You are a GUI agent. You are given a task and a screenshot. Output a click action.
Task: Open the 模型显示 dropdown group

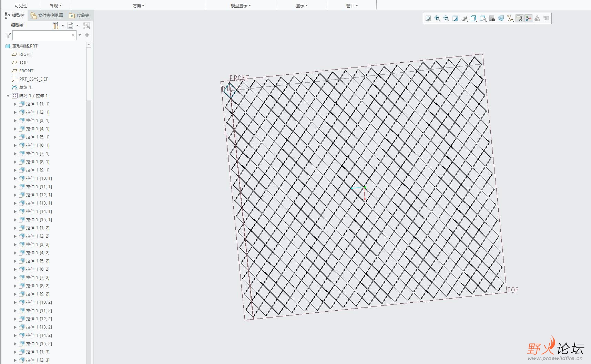[x=241, y=6]
